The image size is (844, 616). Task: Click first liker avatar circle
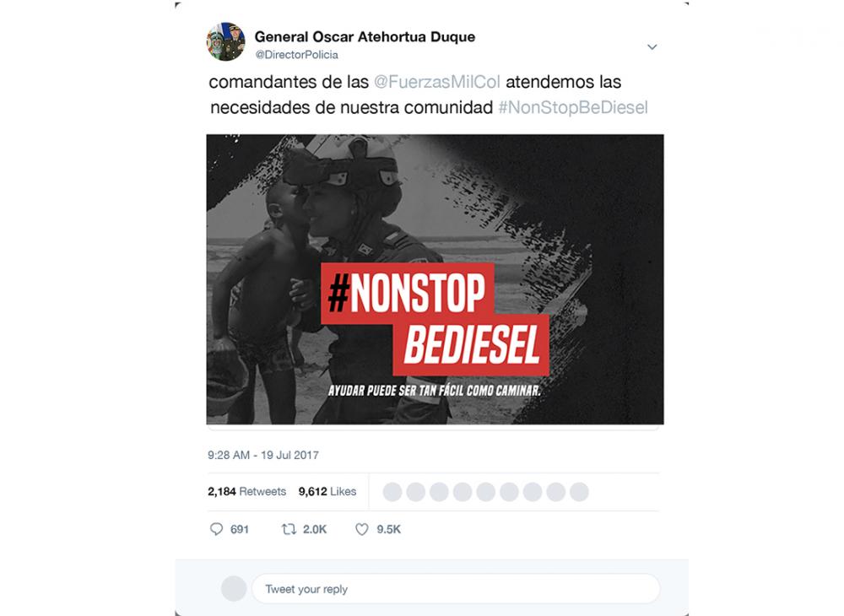pyautogui.click(x=392, y=492)
